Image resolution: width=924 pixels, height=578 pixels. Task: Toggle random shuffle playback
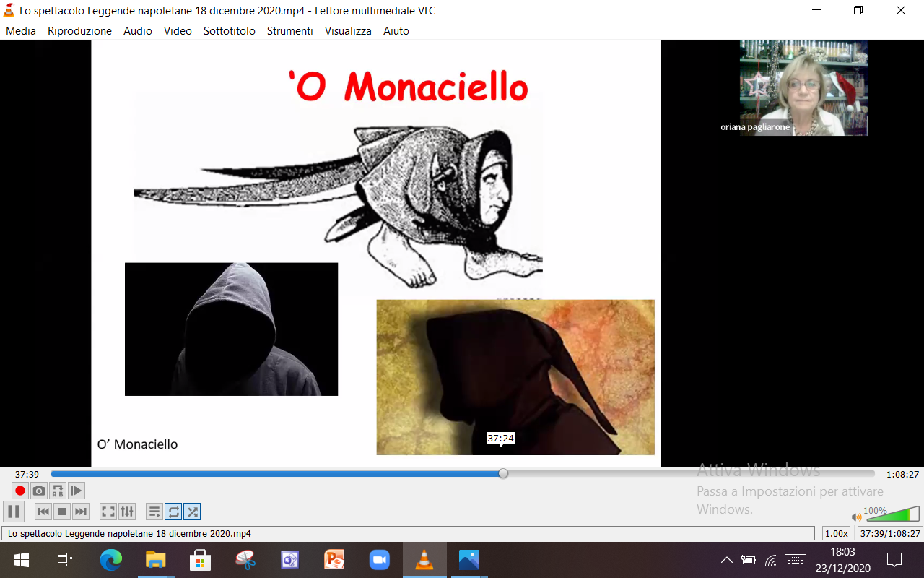tap(192, 512)
